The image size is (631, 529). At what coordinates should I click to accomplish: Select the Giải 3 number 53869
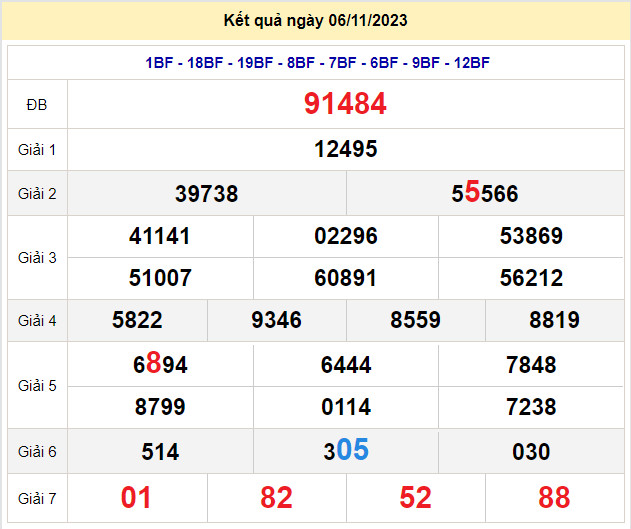click(x=531, y=236)
